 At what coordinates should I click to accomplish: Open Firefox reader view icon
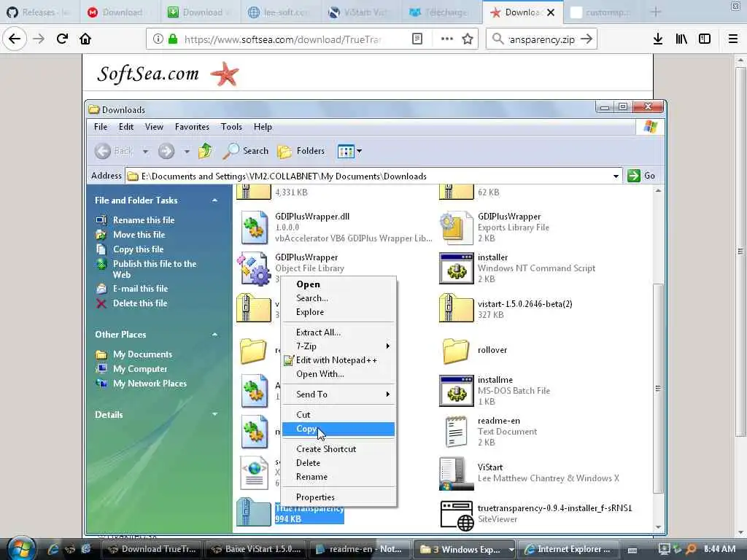(x=417, y=39)
